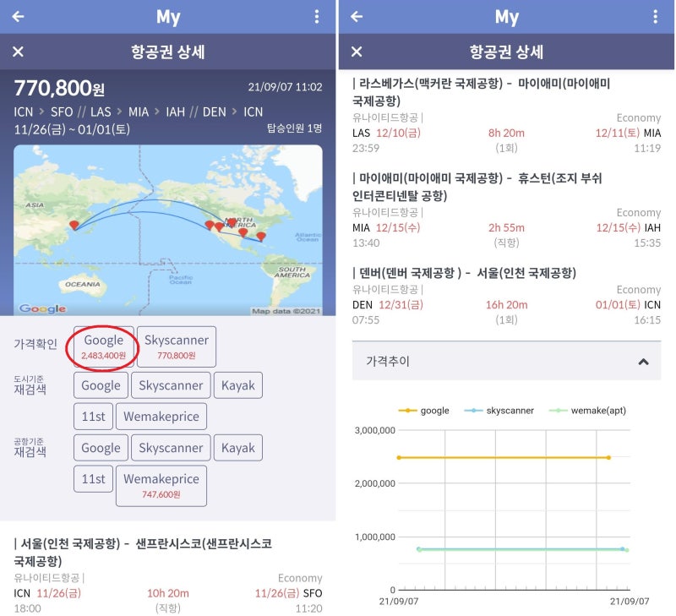Tap the back arrow on left screen
The image size is (676, 616).
pos(18,17)
